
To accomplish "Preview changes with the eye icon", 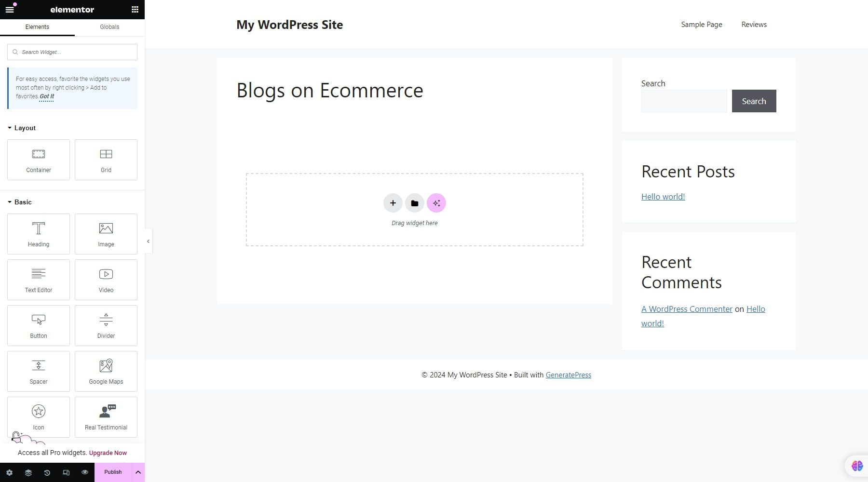I will click(85, 472).
